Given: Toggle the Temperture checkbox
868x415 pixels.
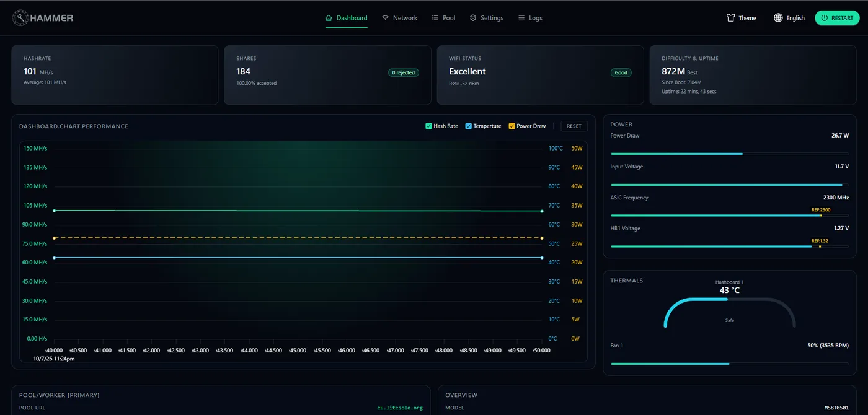Looking at the screenshot, I should tap(468, 126).
